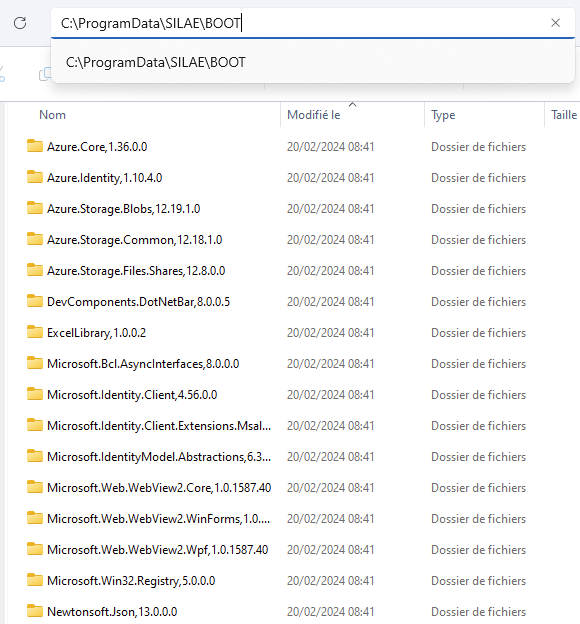Click the folder icon of Microsoft.Web.WebView2.Core,1.0.1587.40
The width and height of the screenshot is (580, 624).
coord(35,488)
